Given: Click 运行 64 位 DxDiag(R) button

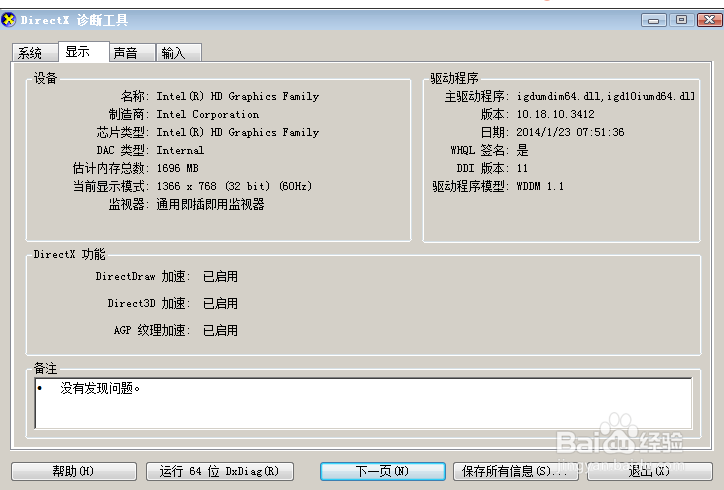Looking at the screenshot, I should click(220, 471).
